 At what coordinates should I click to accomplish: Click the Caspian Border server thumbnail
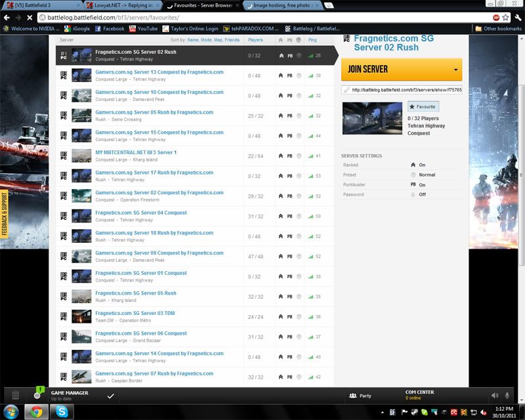click(81, 377)
